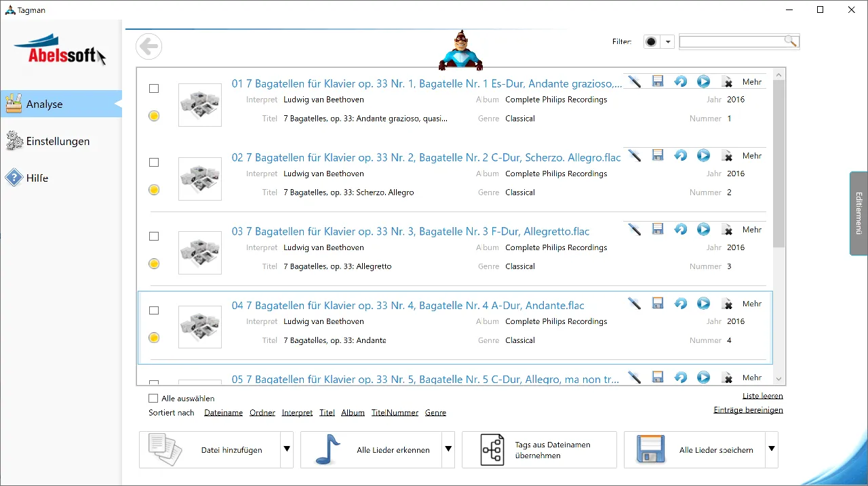Click album cover thumbnail of track 03
868x486 pixels.
(x=200, y=253)
